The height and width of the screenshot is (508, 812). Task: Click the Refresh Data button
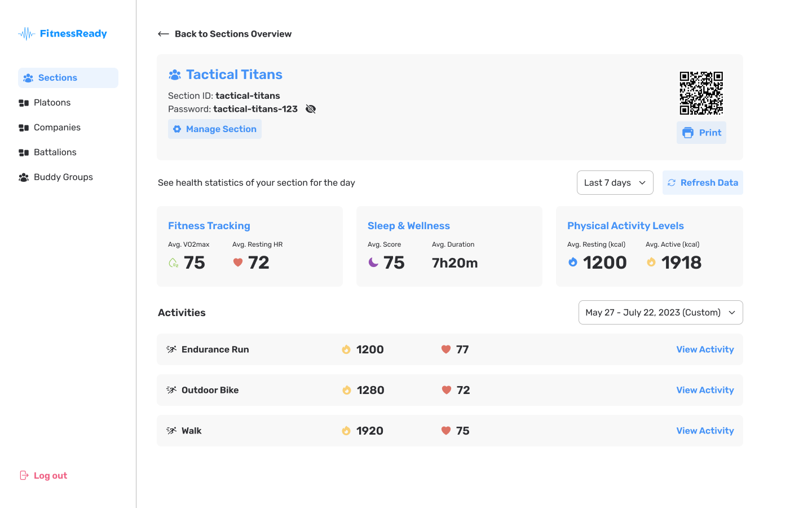pos(703,183)
